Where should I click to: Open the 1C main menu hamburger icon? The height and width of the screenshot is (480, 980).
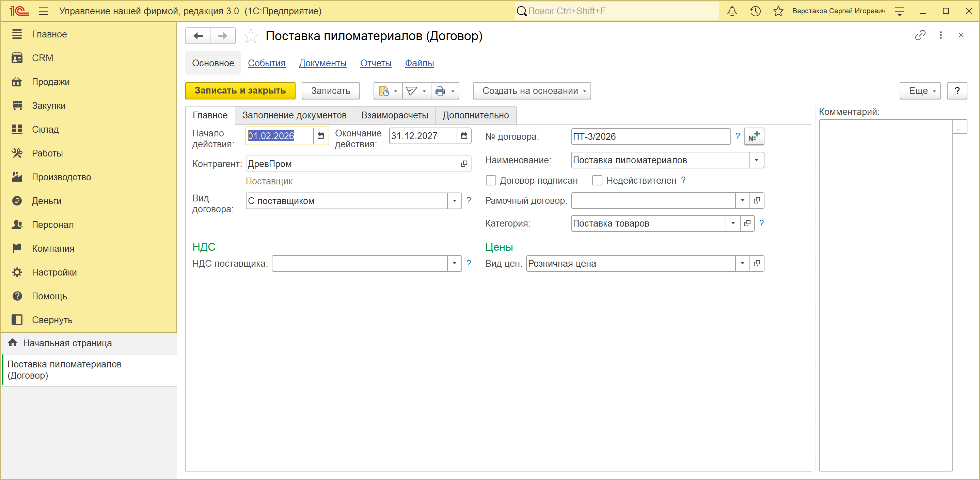[43, 11]
